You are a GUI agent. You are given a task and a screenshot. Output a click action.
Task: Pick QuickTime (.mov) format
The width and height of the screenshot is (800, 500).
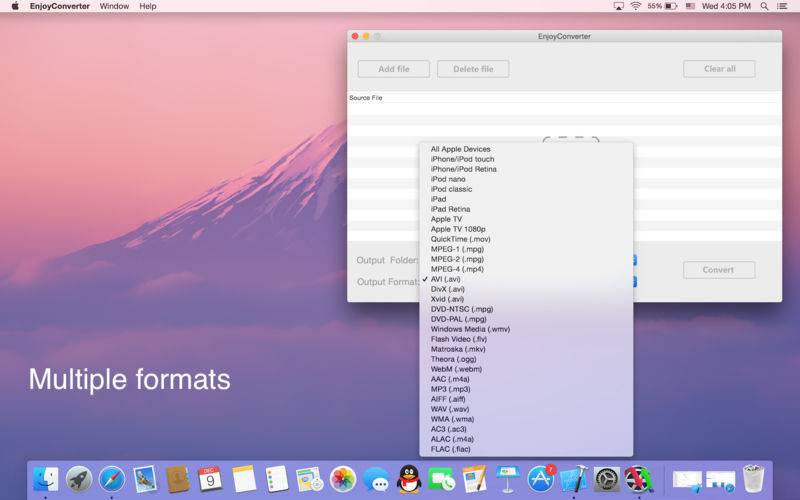(526, 239)
